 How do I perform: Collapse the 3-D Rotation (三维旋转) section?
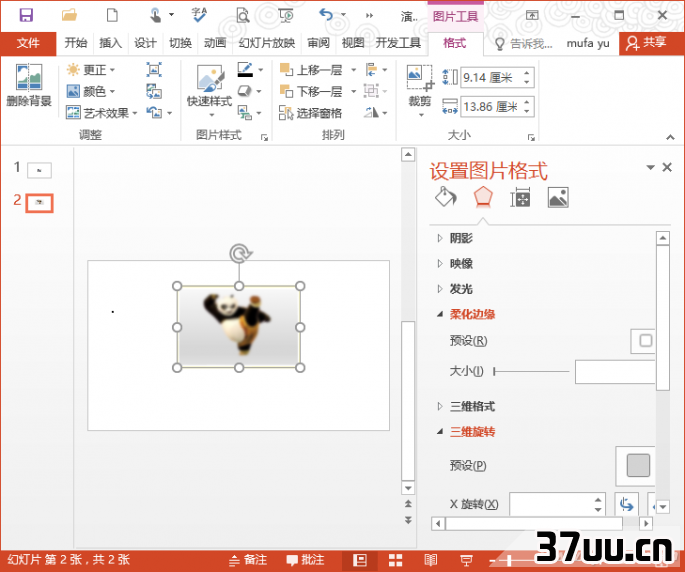[466, 432]
